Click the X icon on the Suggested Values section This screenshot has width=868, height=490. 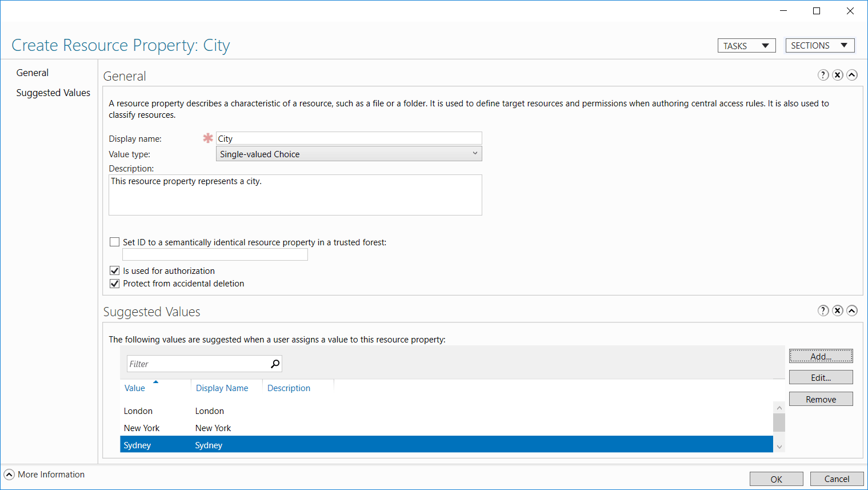[838, 310]
